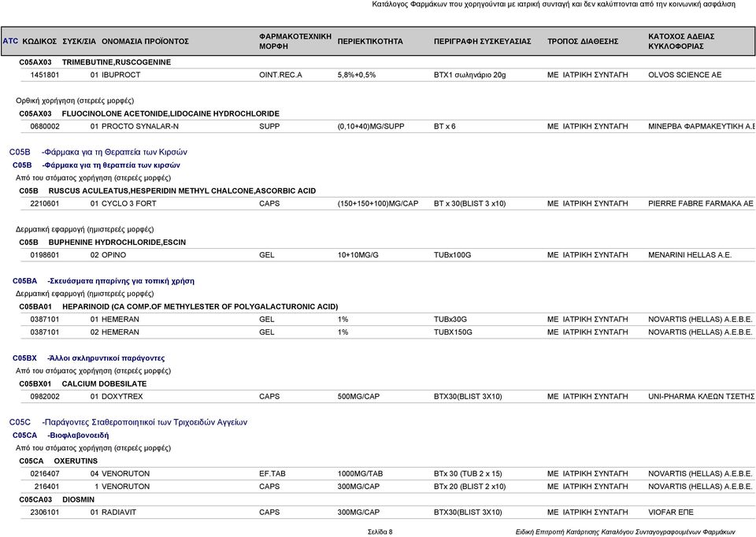The width and height of the screenshot is (756, 537).
Task: Click the ΟΝΟΜΑΣΙΑ ΠΡΟΪΟΝΤΟΣ column header
Action: [145, 42]
